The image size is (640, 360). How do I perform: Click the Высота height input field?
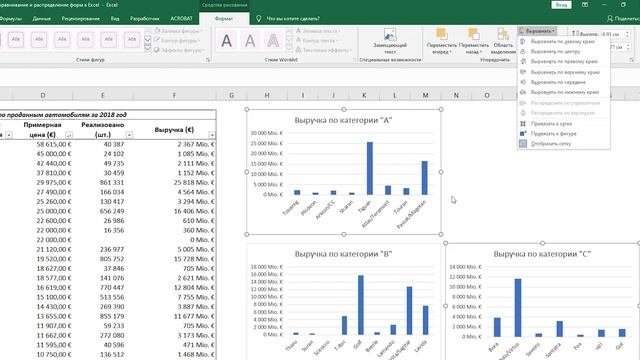(x=612, y=35)
